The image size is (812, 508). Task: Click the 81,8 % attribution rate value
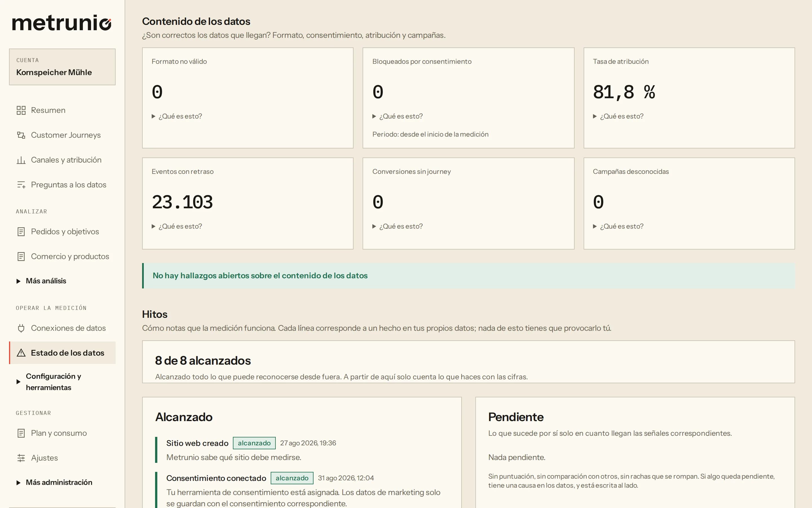click(x=624, y=92)
